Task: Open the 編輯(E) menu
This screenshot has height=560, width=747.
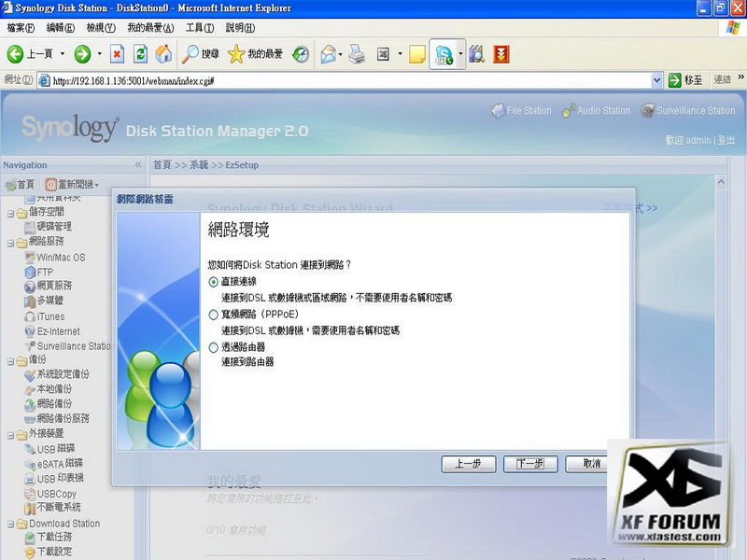Action: tap(61, 28)
